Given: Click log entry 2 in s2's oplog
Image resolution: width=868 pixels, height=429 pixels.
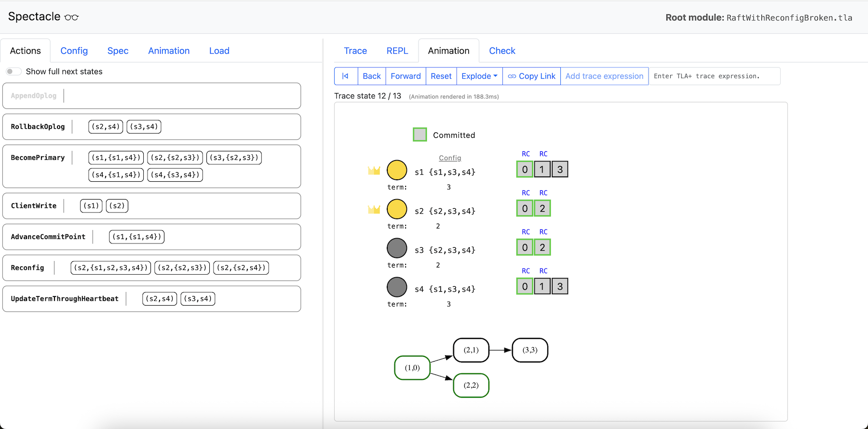Looking at the screenshot, I should click(x=542, y=208).
